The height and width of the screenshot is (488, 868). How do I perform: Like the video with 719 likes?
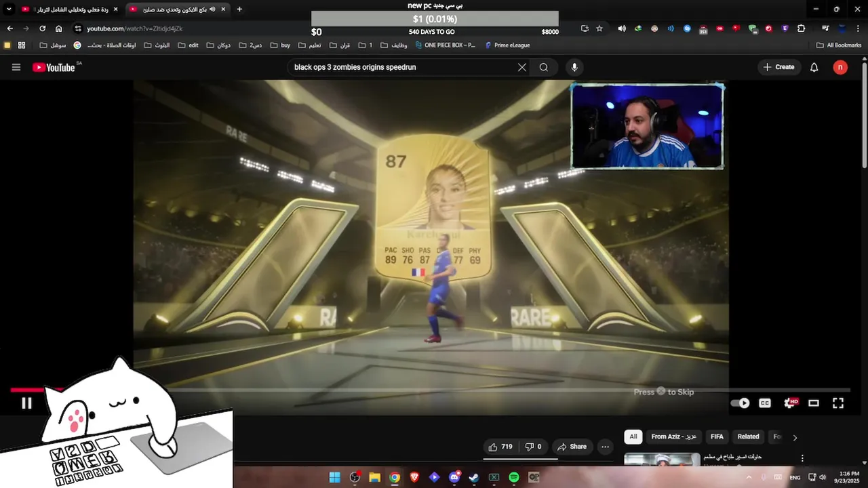(x=500, y=447)
